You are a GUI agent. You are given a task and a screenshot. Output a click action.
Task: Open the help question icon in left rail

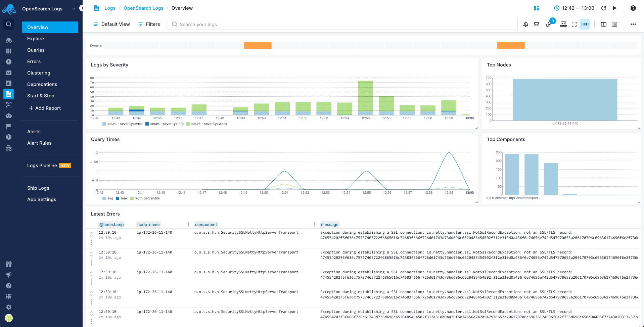[9, 286]
